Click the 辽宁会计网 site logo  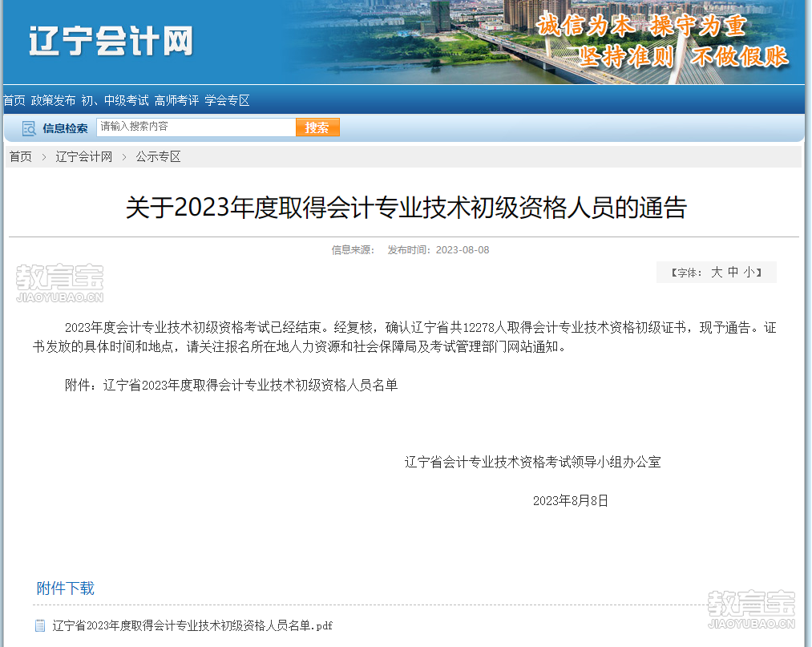point(111,41)
